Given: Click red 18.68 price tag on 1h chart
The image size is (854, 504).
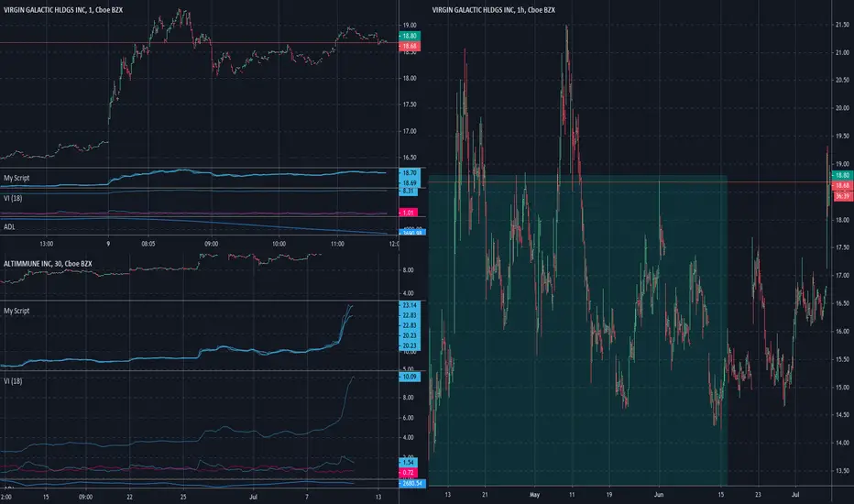Looking at the screenshot, I should 843,186.
